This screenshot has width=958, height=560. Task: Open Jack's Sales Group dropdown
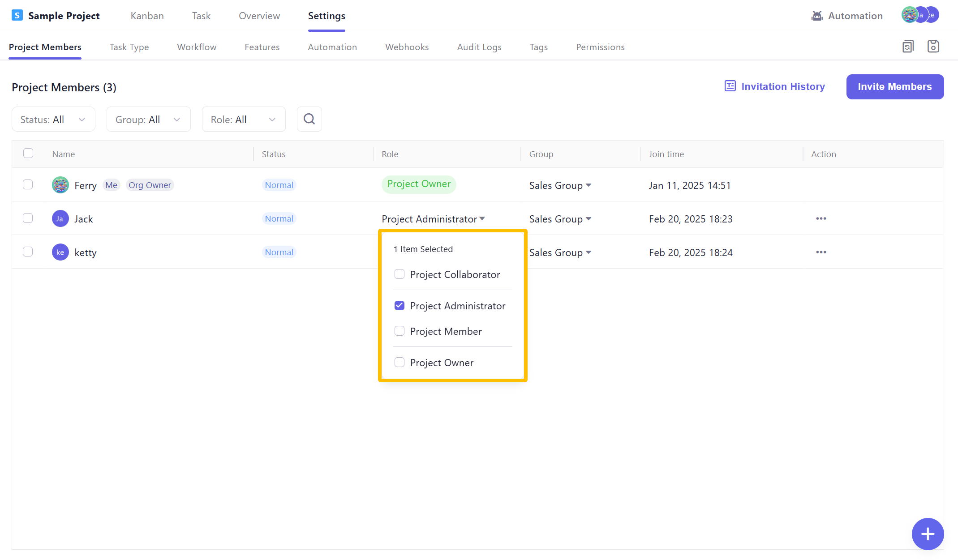point(560,219)
